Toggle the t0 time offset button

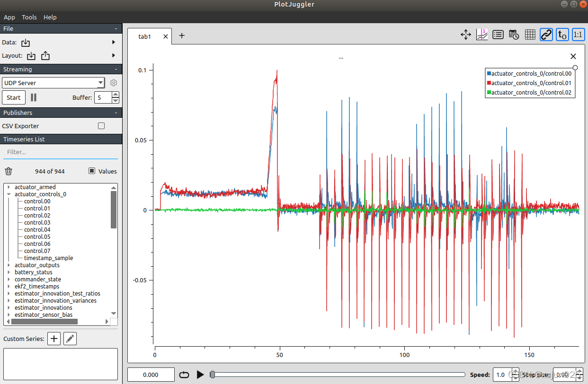pos(562,35)
